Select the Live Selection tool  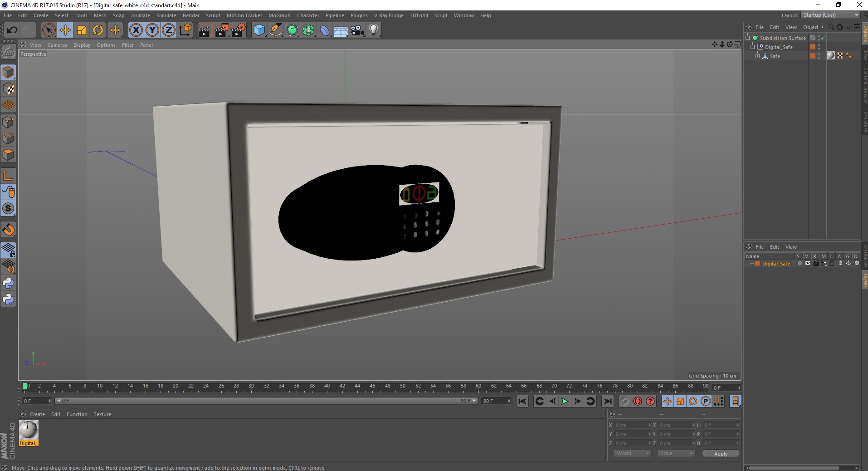point(49,30)
